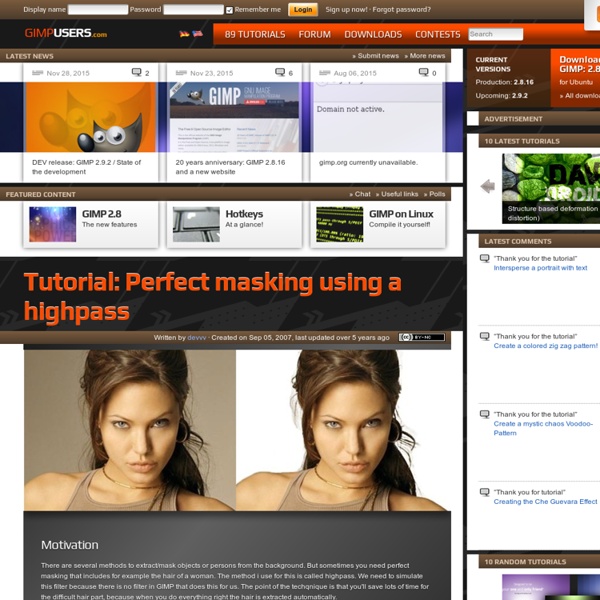600x600 pixels.
Task: Click comment icon on Aug 06, 2015 news
Action: [x=424, y=72]
